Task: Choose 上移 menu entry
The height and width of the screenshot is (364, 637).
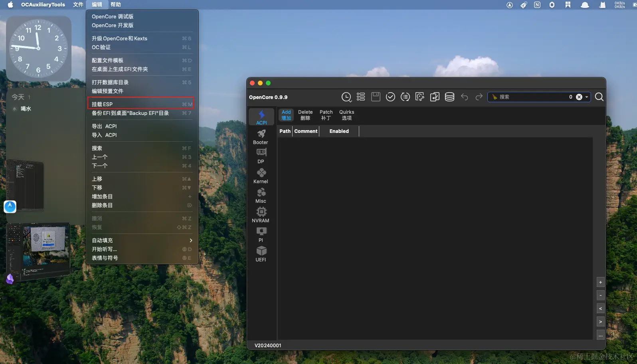Action: tap(142, 179)
